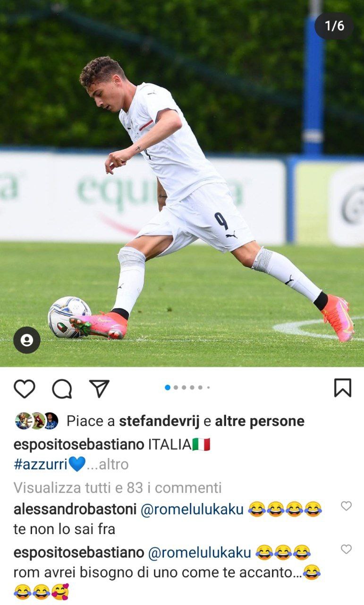
Task: Share post with paper plane icon
Action: [99, 388]
